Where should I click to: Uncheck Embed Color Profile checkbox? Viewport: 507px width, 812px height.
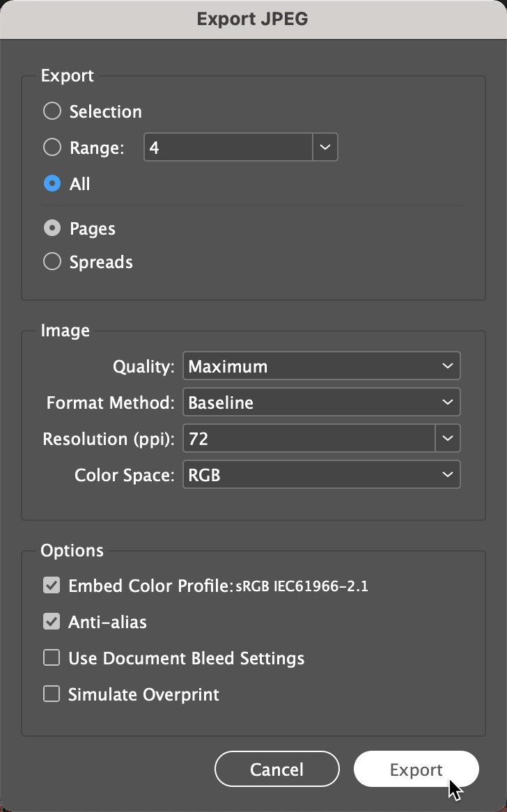52,586
